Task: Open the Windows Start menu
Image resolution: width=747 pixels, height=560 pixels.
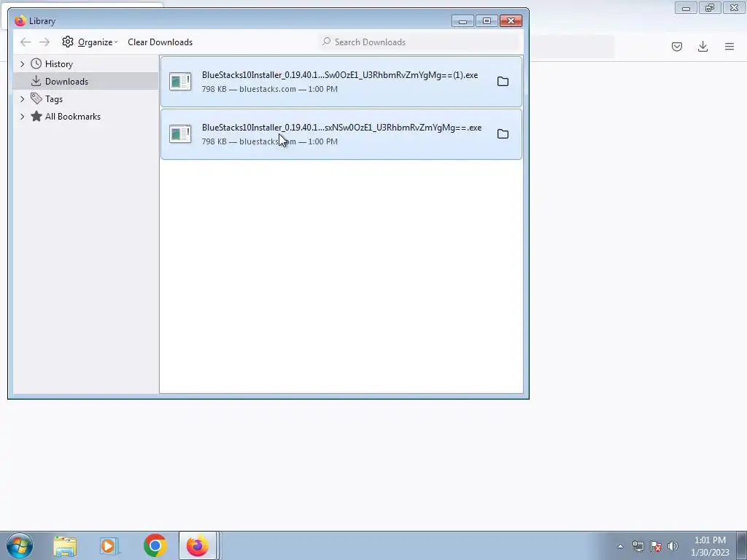Action: point(20,545)
